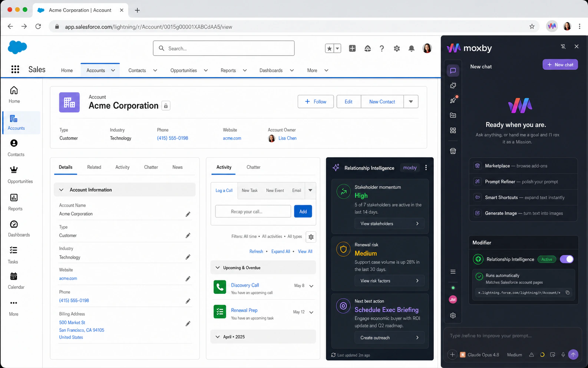Collapse the Upcoming & Overdue section
The height and width of the screenshot is (368, 588).
pyautogui.click(x=218, y=268)
